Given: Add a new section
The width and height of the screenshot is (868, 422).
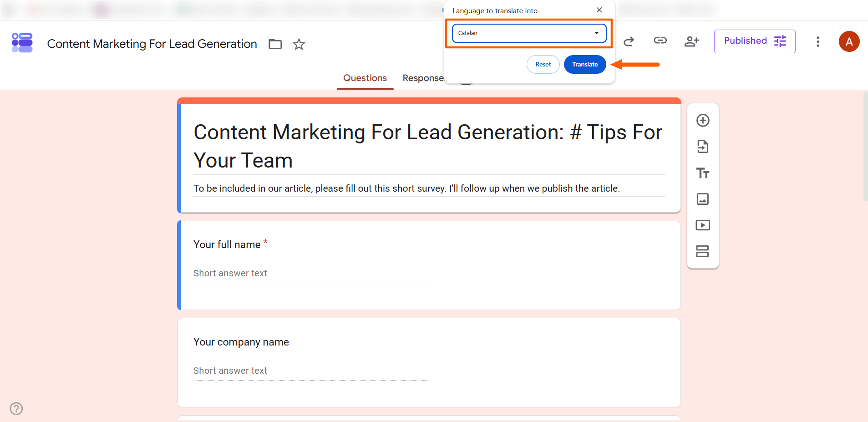Looking at the screenshot, I should click(x=703, y=251).
